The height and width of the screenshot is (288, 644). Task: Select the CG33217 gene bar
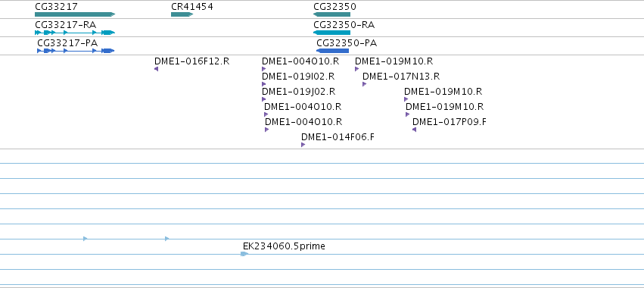pos(75,14)
